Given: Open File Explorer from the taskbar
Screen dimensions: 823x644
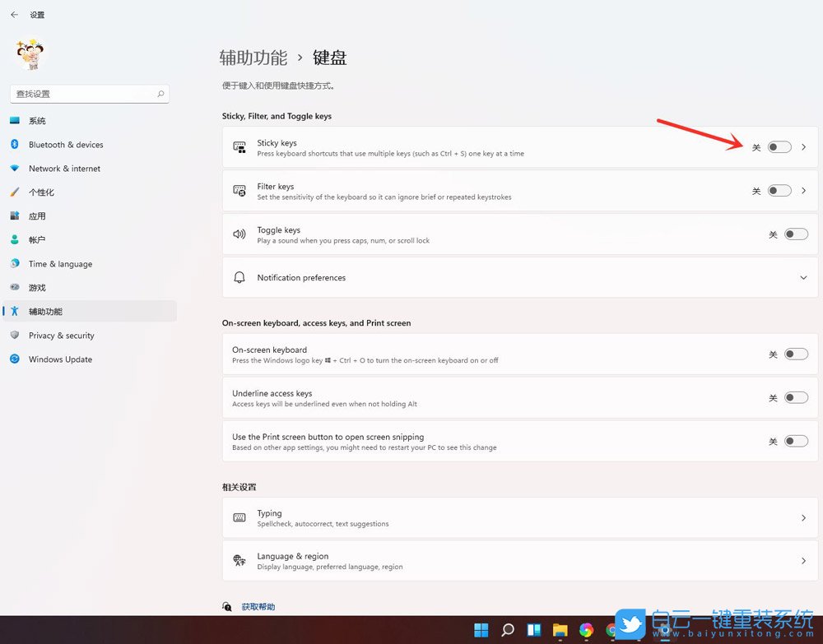Looking at the screenshot, I should (x=560, y=630).
